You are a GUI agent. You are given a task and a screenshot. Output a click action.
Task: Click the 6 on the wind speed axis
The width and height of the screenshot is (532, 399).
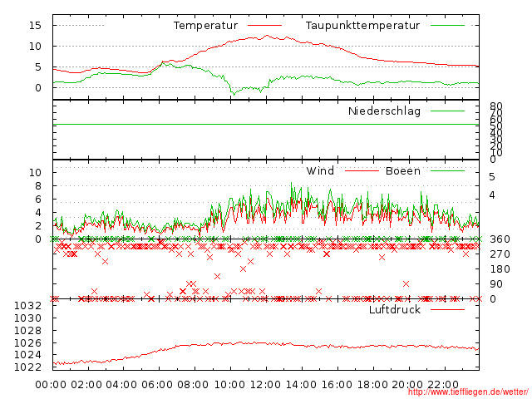[38, 199]
